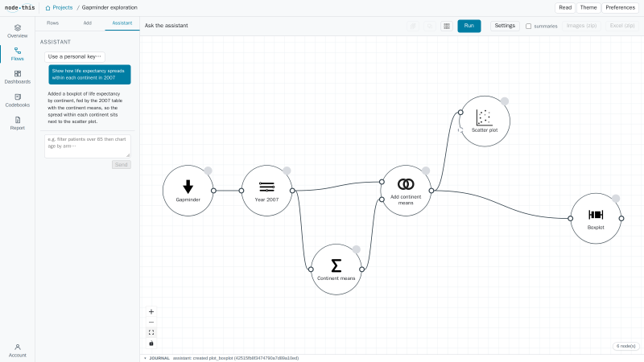Select the Boxplot node
This screenshot has height=362, width=644.
(x=596, y=218)
